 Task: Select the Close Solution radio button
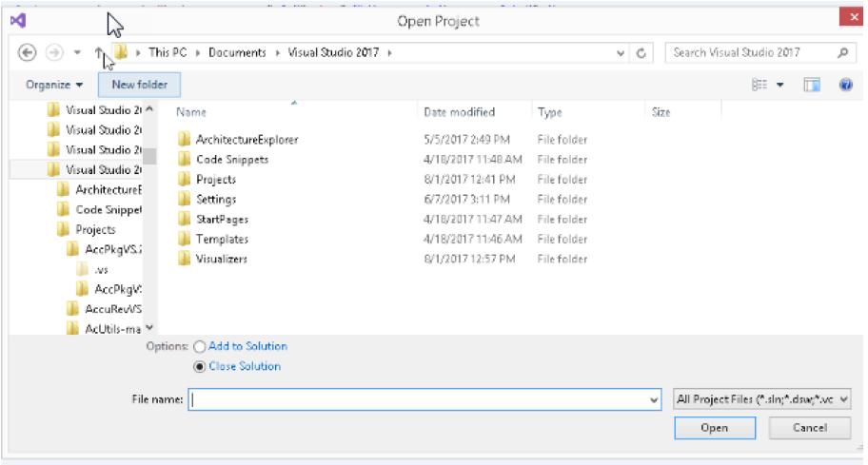click(199, 367)
